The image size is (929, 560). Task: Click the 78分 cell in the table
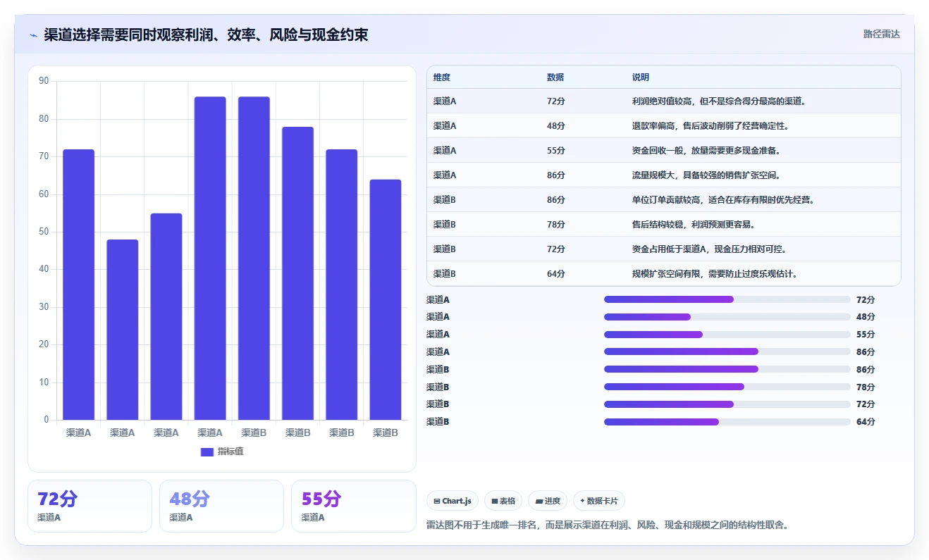tap(556, 225)
